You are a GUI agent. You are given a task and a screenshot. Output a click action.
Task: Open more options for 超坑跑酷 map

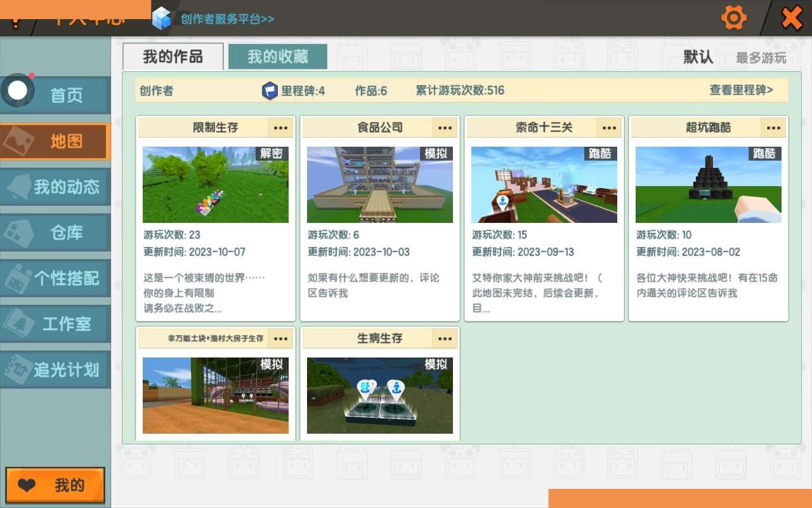(x=773, y=128)
